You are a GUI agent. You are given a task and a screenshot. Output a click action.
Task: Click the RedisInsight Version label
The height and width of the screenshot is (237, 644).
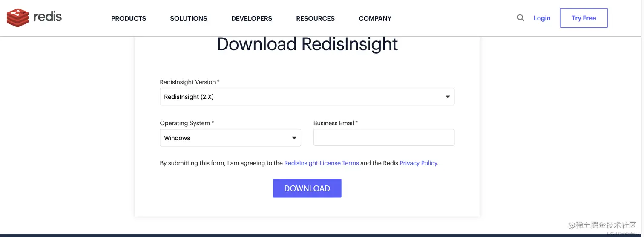click(190, 82)
